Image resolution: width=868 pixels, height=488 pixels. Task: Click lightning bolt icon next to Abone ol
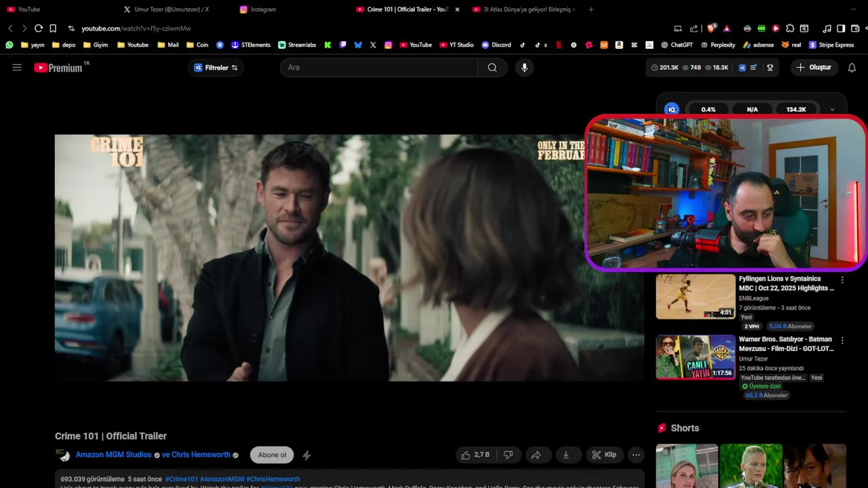307,455
